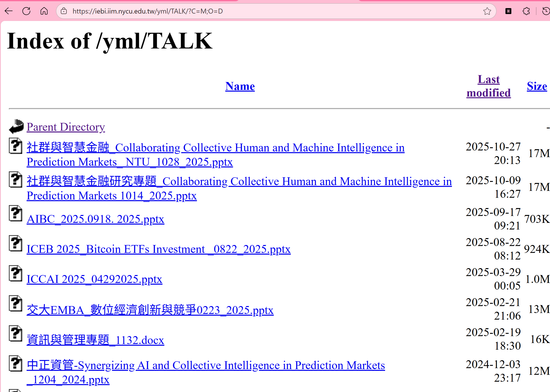Open the 中正資管 Synergizing AI pptx link
This screenshot has width=550, height=392.
[206, 372]
